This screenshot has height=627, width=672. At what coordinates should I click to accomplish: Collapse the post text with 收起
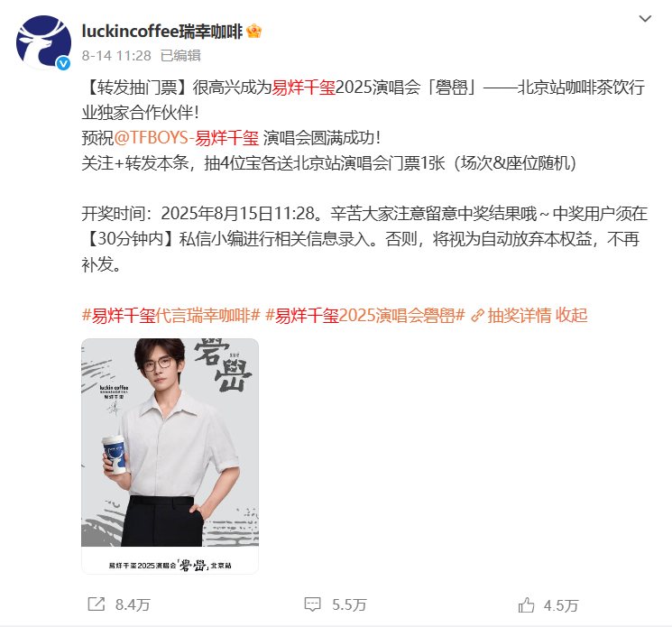click(x=571, y=316)
